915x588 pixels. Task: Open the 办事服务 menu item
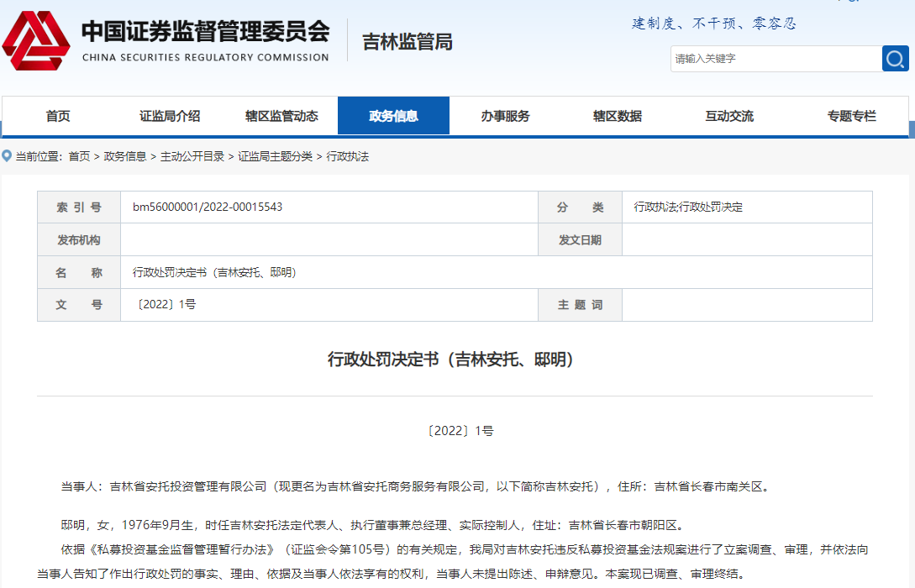(505, 117)
